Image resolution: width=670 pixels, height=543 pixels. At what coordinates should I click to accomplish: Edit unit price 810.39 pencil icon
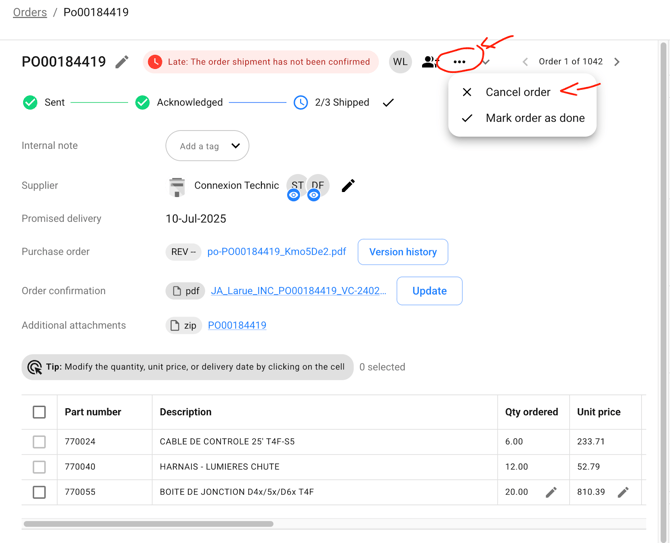pos(623,492)
